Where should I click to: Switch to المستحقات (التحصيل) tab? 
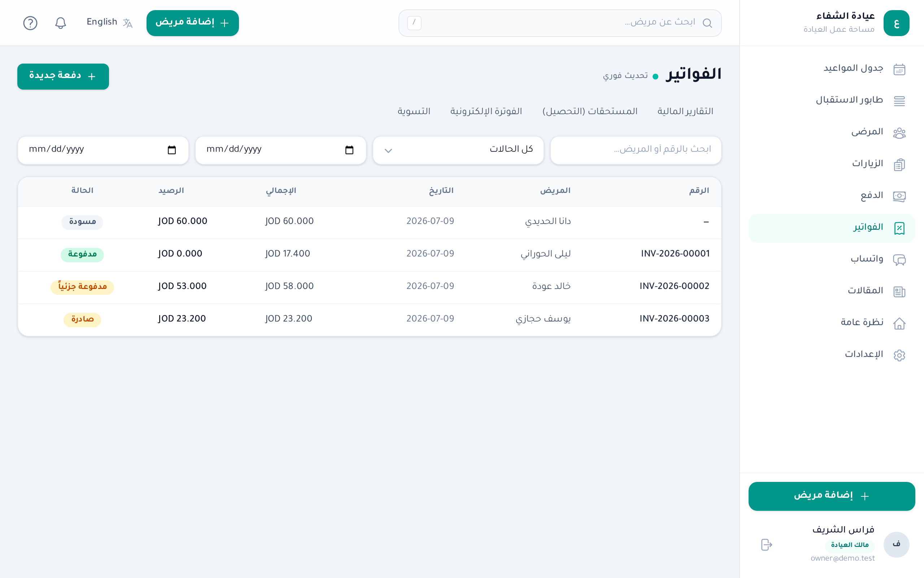590,111
